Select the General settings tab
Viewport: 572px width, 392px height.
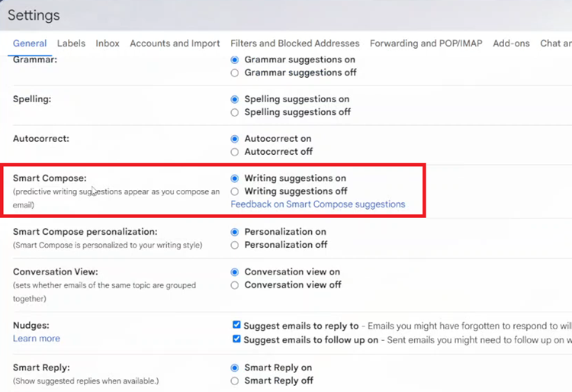pos(30,43)
